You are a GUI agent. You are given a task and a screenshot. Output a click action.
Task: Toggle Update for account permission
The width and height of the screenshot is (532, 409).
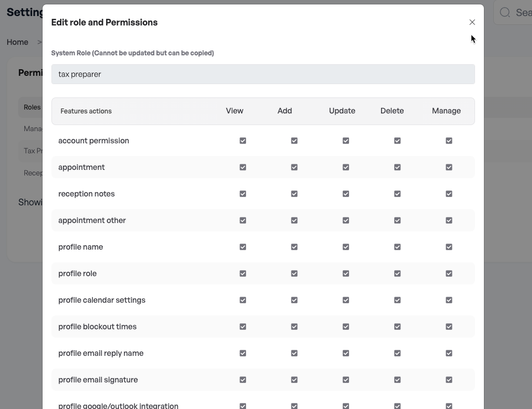tap(346, 141)
